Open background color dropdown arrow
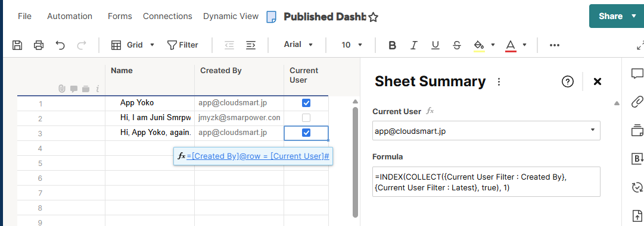Viewport: 644px width, 226px height. 493,45
